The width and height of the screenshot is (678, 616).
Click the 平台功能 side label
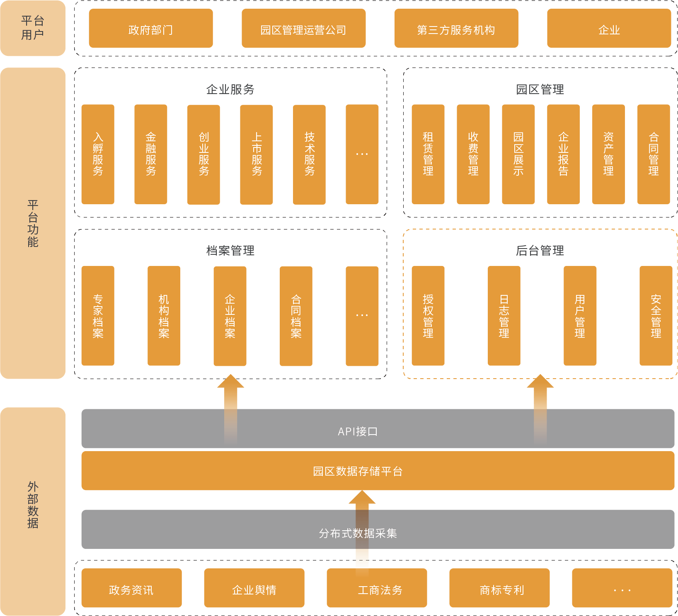(33, 223)
